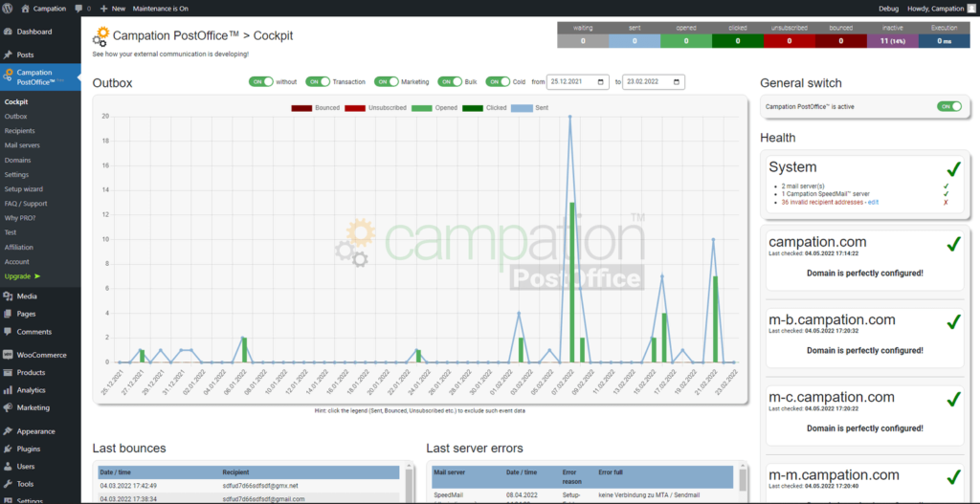Toggle the Bulk mail type switch
The height and width of the screenshot is (504, 980).
pyautogui.click(x=450, y=82)
